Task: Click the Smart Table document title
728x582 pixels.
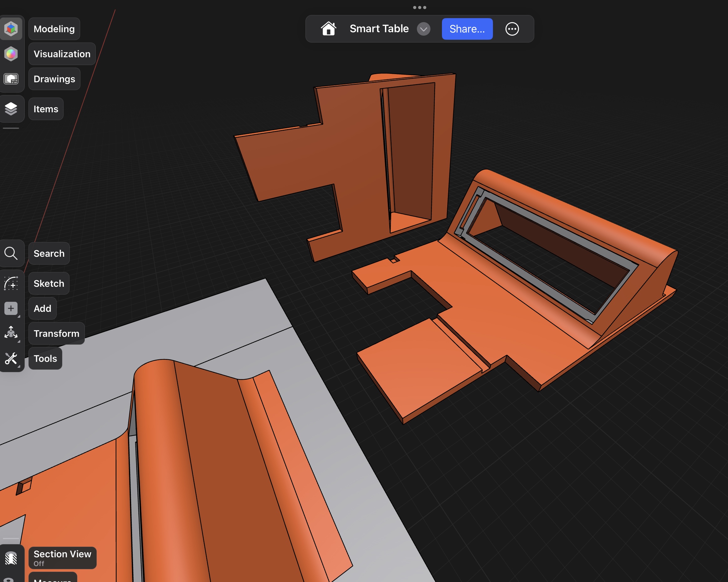Action: 379,29
